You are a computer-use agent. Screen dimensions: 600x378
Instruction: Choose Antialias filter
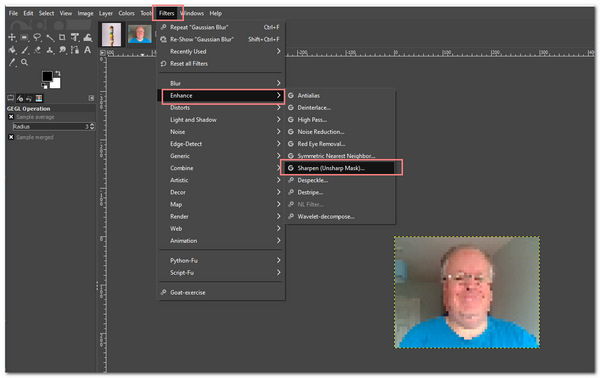tap(340, 95)
